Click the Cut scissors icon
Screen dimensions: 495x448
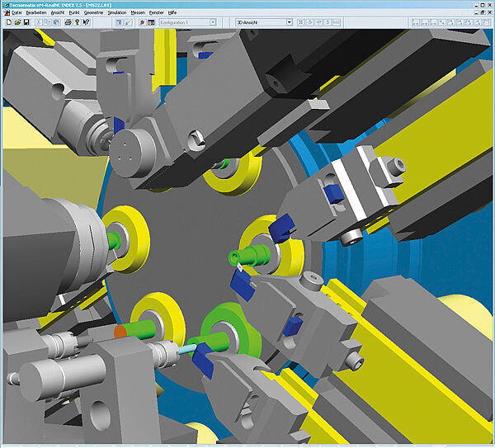click(38, 22)
